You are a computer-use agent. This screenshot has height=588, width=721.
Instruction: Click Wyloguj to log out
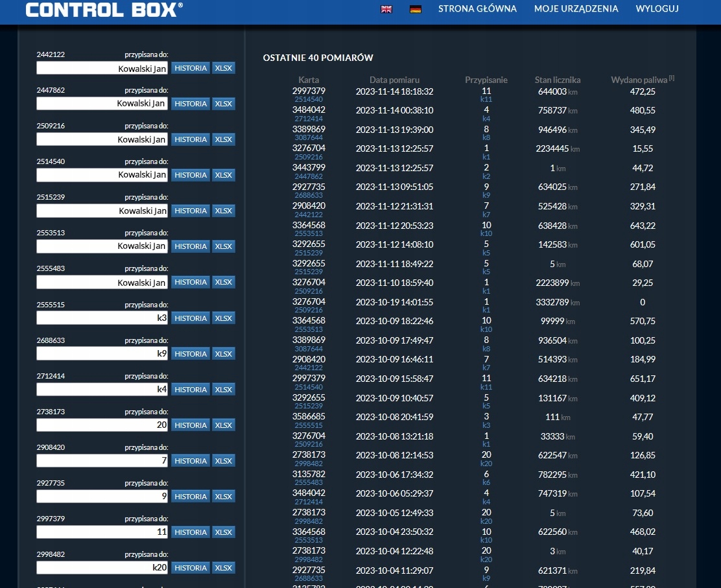tap(657, 9)
